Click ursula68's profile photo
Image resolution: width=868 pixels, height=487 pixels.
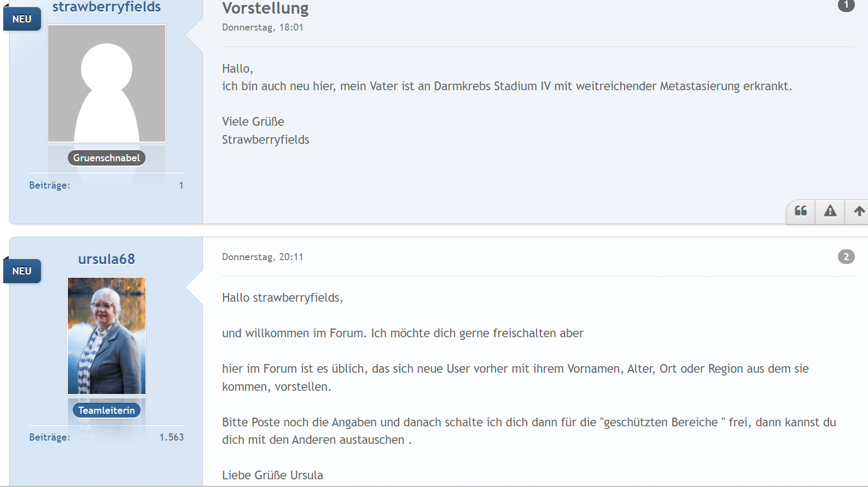point(107,336)
